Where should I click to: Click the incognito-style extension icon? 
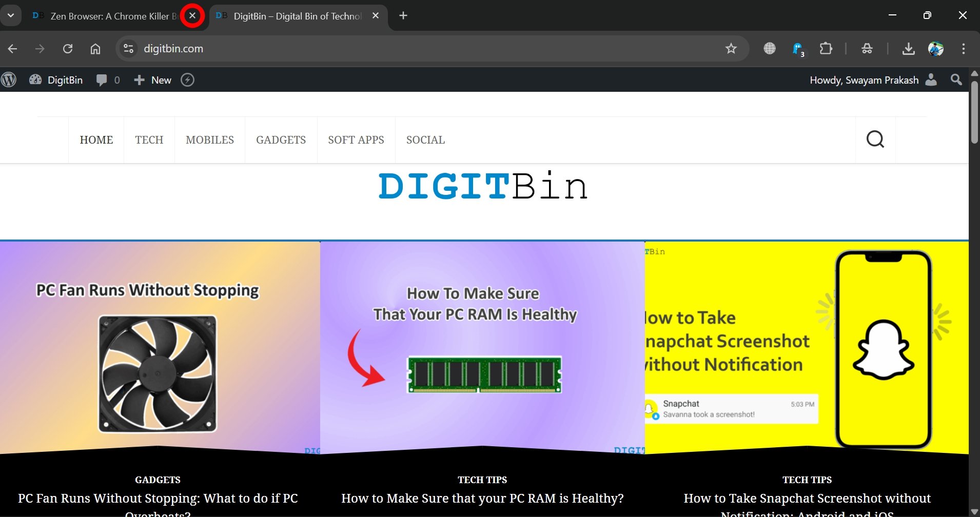click(x=867, y=49)
